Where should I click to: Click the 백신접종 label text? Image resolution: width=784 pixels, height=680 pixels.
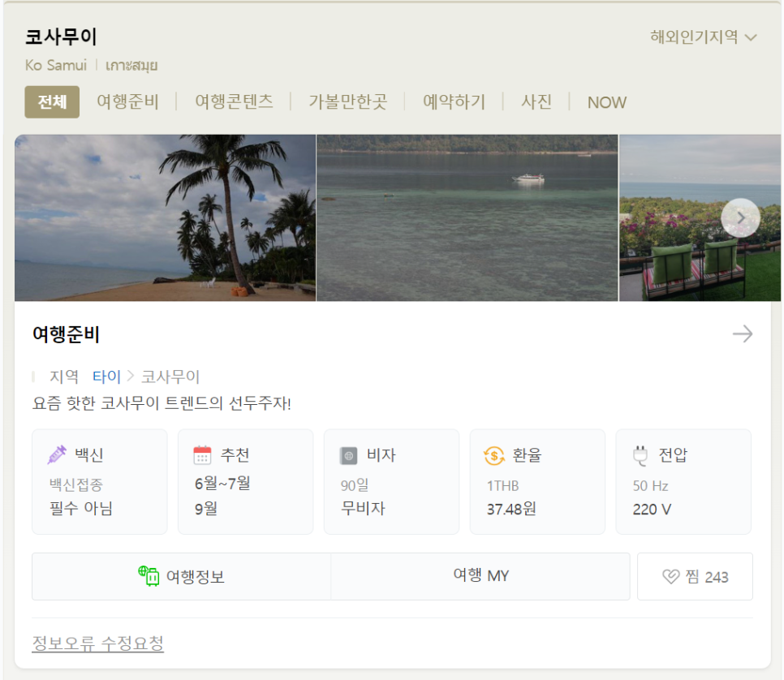76,484
